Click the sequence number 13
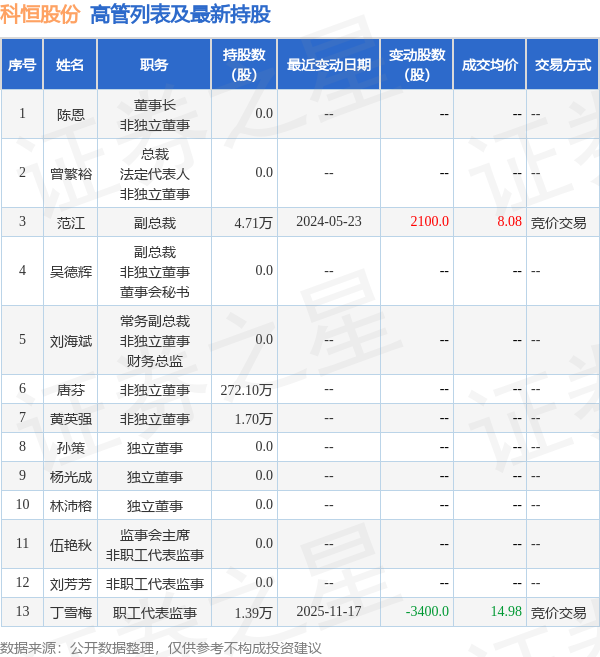 tap(22, 611)
